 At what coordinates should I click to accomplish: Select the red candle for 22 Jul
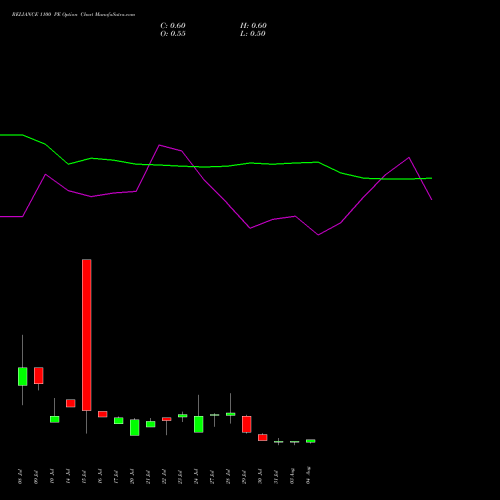pos(167,419)
